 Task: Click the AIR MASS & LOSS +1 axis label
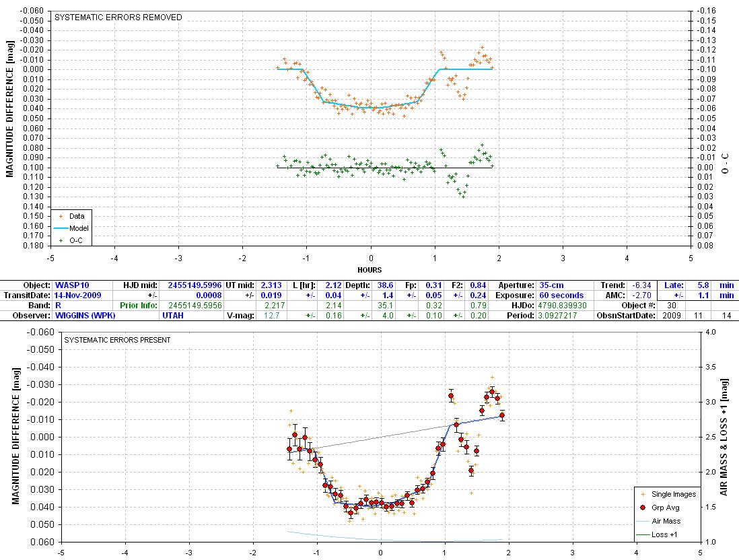click(724, 437)
